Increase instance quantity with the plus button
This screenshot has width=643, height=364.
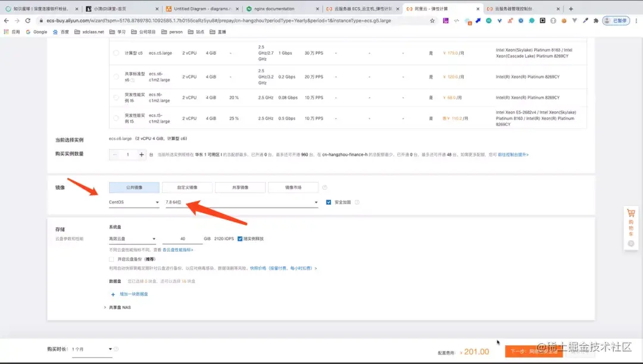[x=142, y=155]
